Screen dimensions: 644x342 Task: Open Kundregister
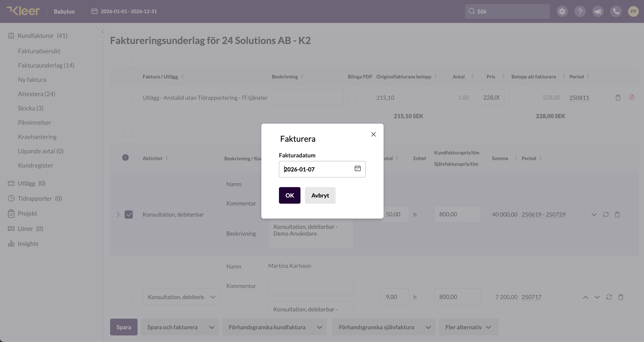point(36,165)
